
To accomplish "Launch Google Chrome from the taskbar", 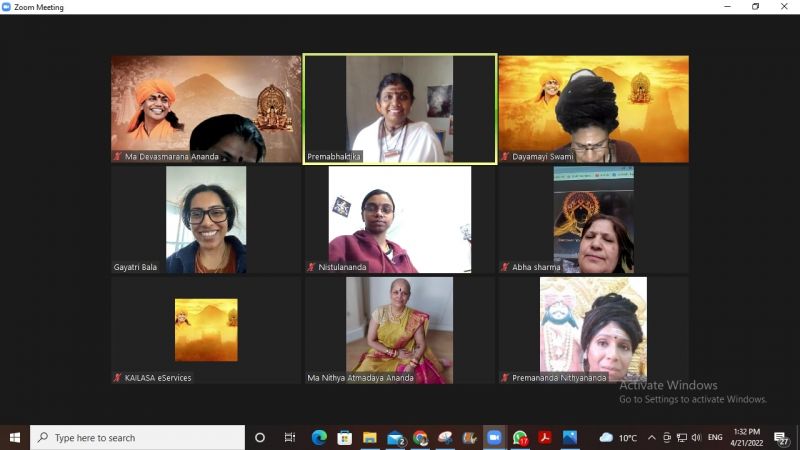I will (x=420, y=438).
